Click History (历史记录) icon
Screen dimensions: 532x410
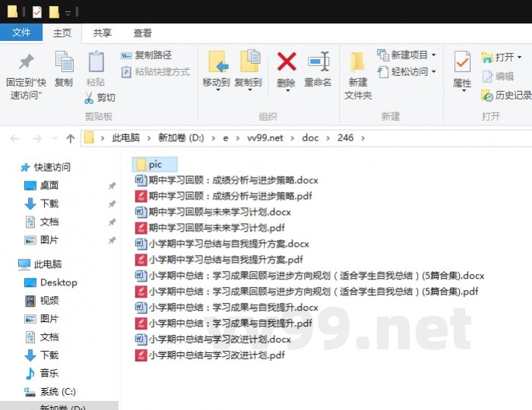click(486, 96)
